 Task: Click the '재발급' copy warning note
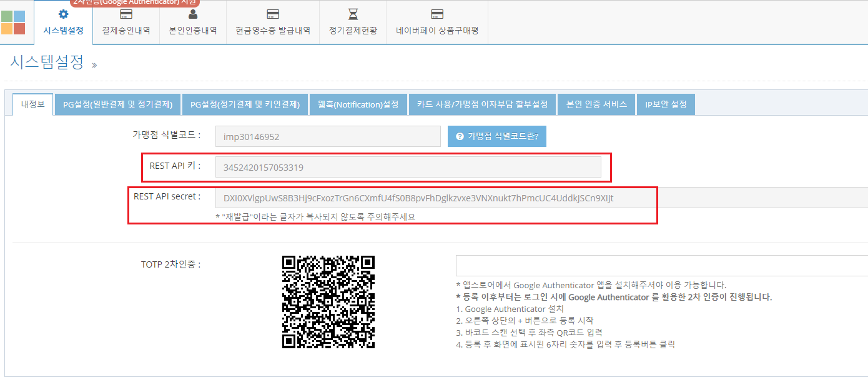pyautogui.click(x=315, y=217)
